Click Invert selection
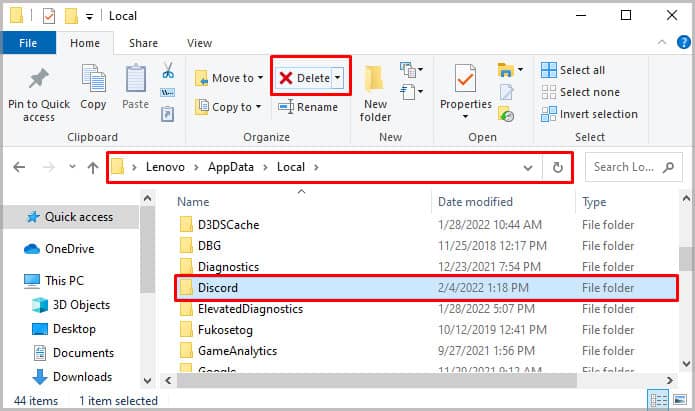This screenshot has width=695, height=411. tap(589, 114)
